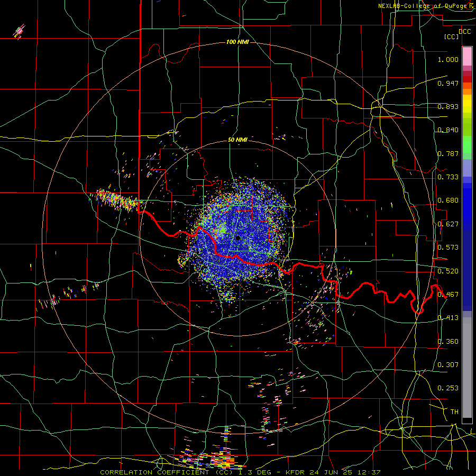
Task: Pick the bright green band in the color bar
Action: pos(467,144)
